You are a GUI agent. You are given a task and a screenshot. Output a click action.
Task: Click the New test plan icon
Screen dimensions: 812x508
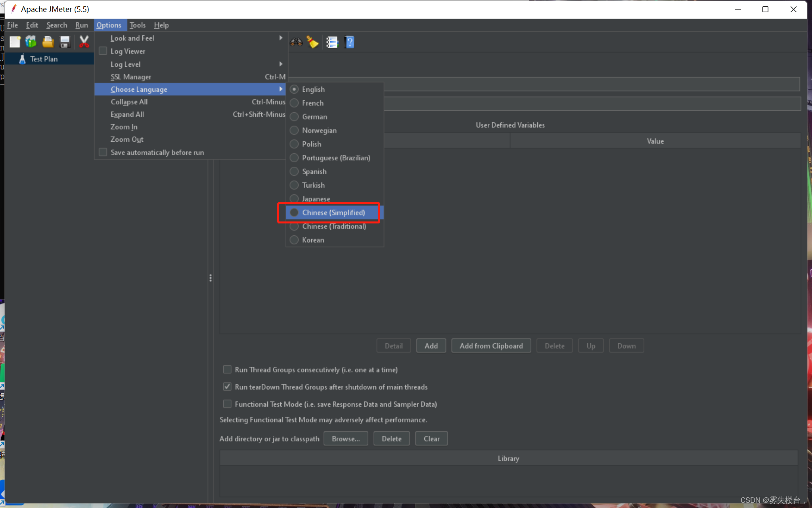[15, 42]
